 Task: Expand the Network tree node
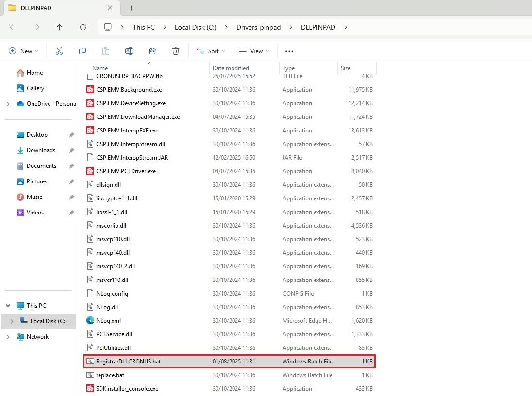(8, 337)
